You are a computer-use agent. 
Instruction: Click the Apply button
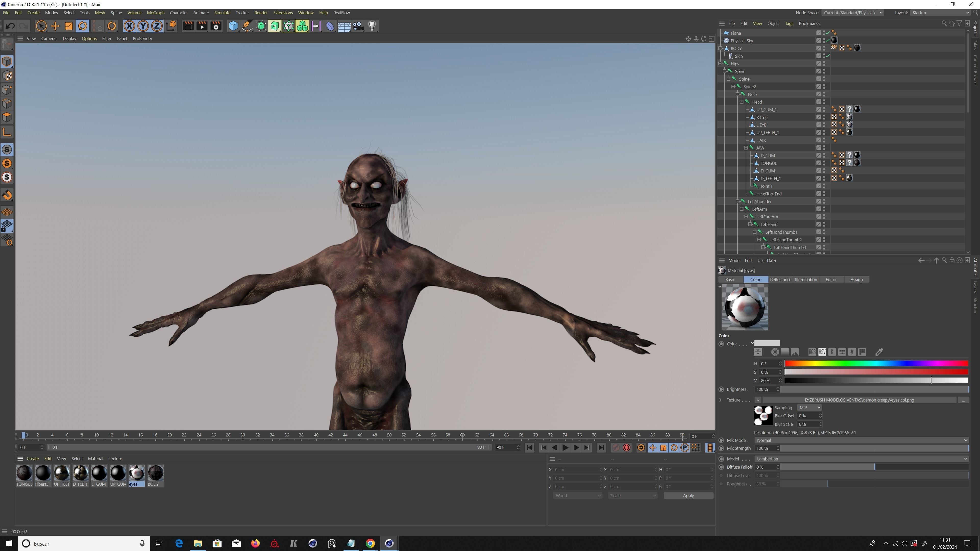click(x=688, y=495)
